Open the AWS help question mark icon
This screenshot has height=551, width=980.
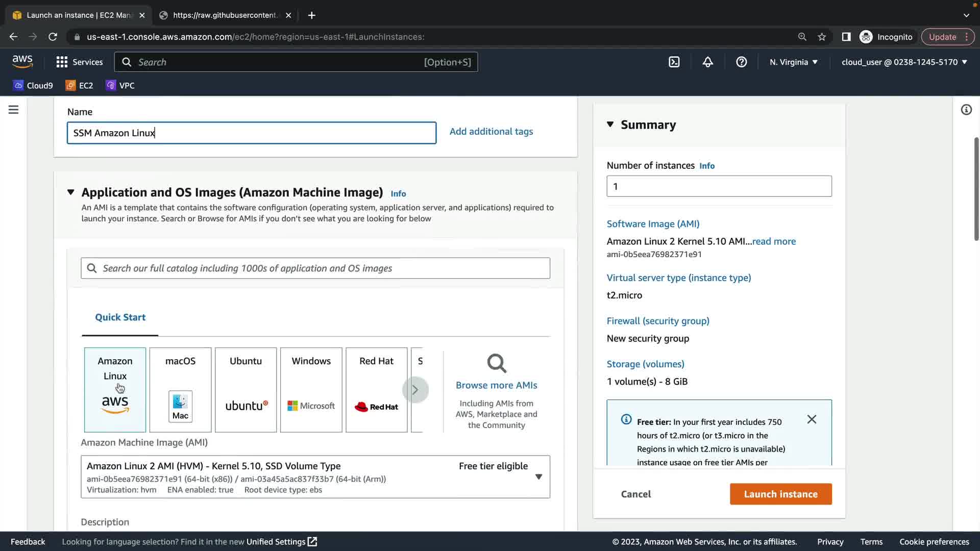click(x=741, y=62)
